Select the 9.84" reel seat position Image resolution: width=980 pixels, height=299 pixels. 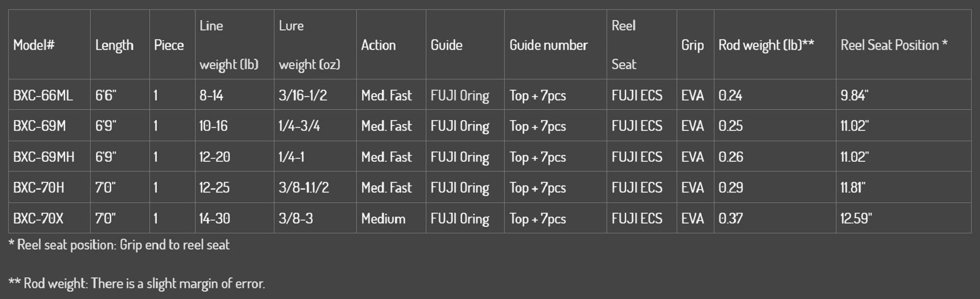click(855, 95)
